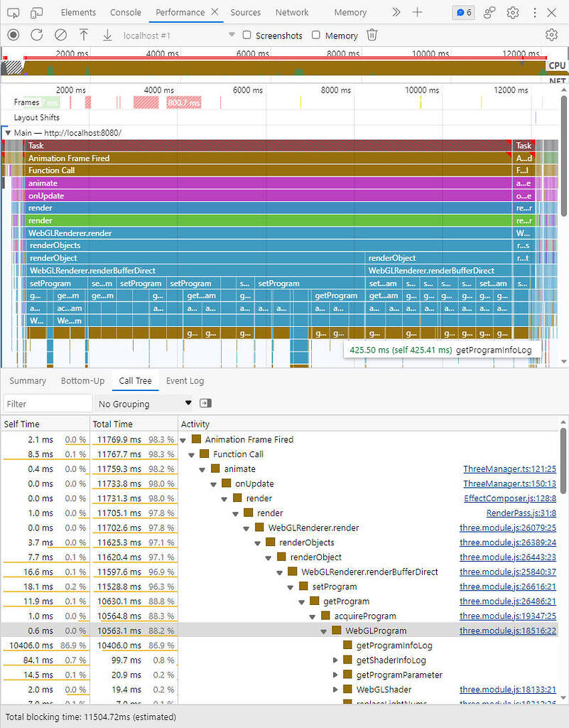Enable the Memory checkbox

317,35
